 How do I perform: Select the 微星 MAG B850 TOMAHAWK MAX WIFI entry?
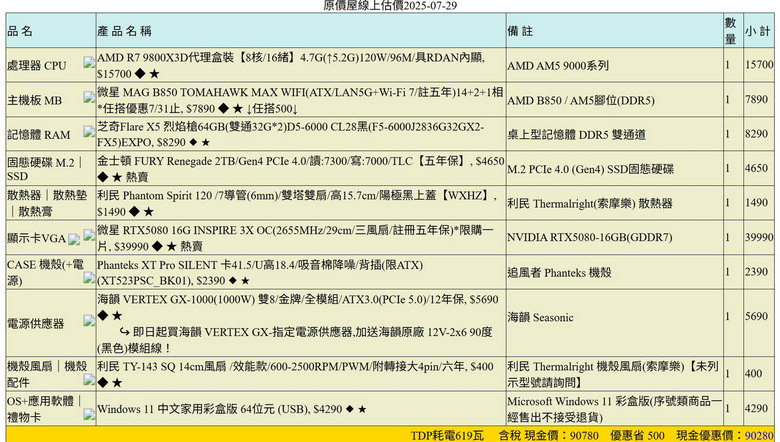(300, 100)
